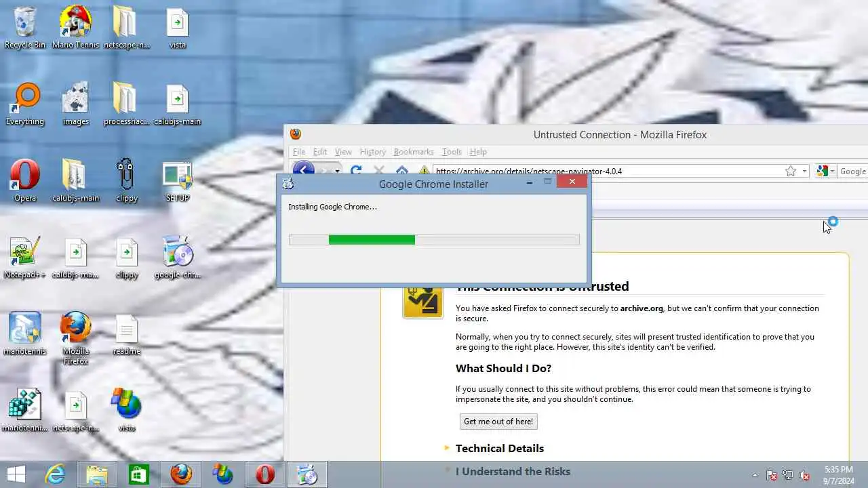Screen dimensions: 868x488
Task: Switch to Chrome Installer on the taskbar
Action: tap(307, 474)
